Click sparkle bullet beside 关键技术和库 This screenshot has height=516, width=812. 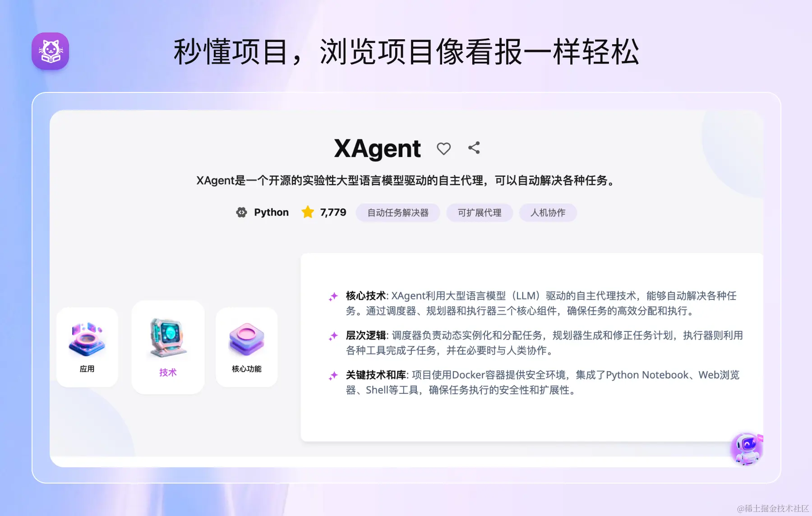tap(333, 376)
